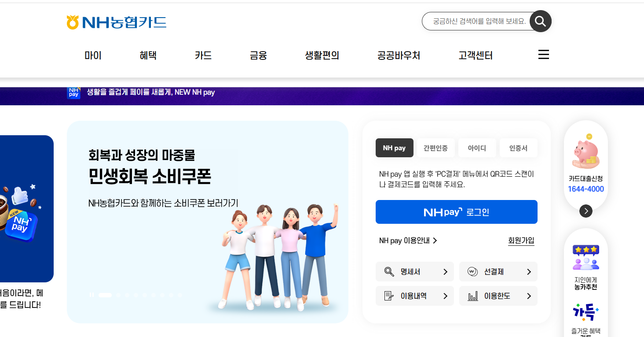
Task: Click the chevron in the 이용내역 button
Action: click(x=445, y=296)
